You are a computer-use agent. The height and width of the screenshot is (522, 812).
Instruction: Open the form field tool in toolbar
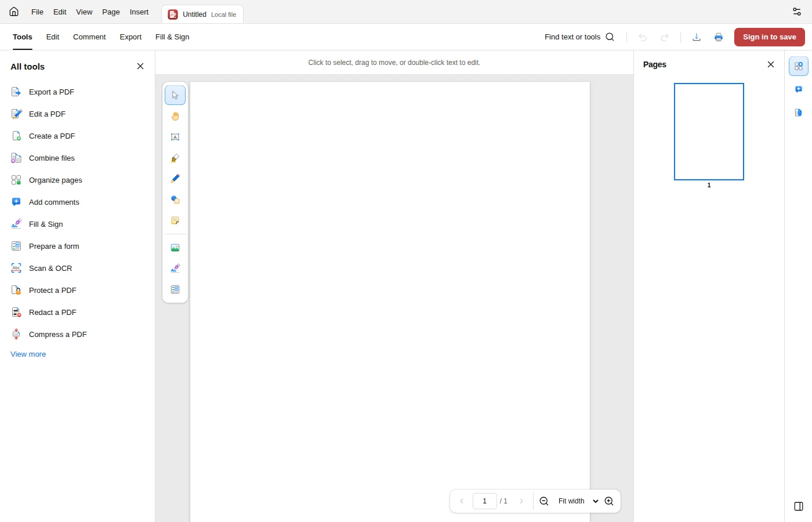pos(175,289)
